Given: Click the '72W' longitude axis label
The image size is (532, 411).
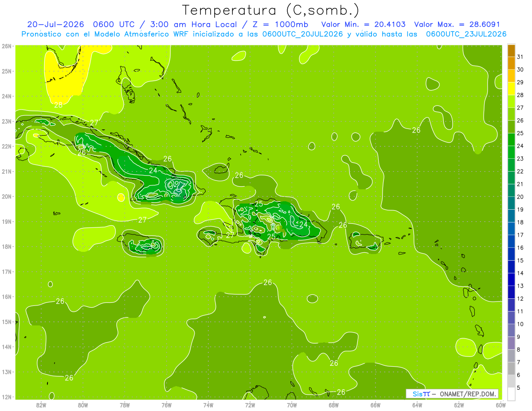Looking at the screenshot, I should pyautogui.click(x=250, y=405).
